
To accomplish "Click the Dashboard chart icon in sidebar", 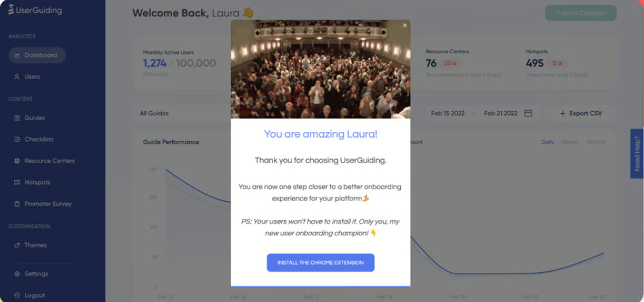I will pyautogui.click(x=17, y=55).
